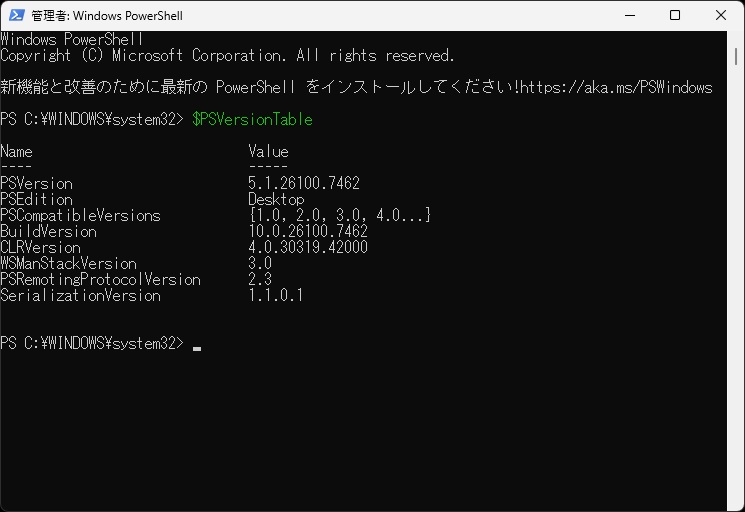Click the 10.0.26100.7462 build value
Image resolution: width=745 pixels, height=512 pixels.
(x=308, y=232)
